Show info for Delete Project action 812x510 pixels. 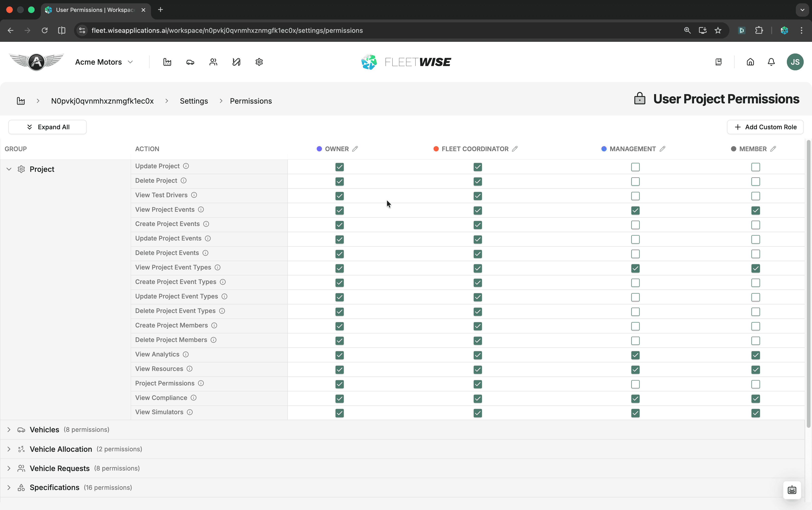(x=184, y=180)
